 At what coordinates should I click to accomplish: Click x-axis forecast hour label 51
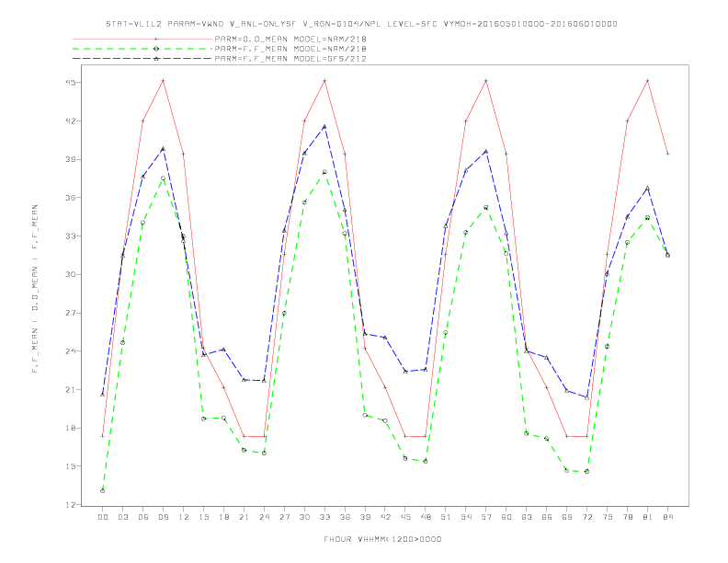pyautogui.click(x=446, y=517)
